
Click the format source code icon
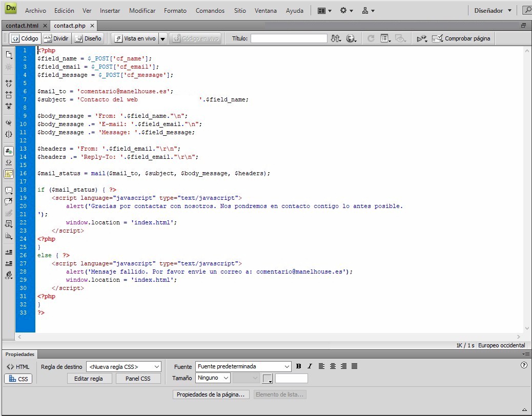pyautogui.click(x=9, y=275)
